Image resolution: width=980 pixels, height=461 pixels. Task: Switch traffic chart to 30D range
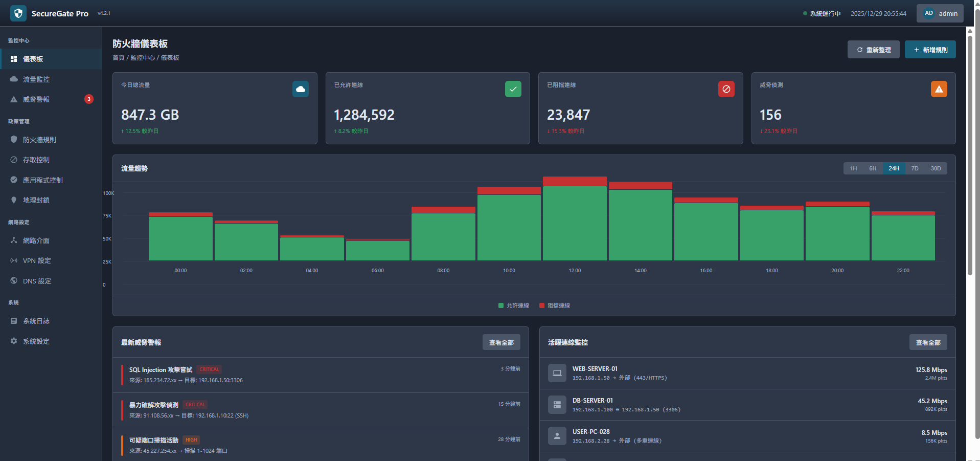(936, 168)
